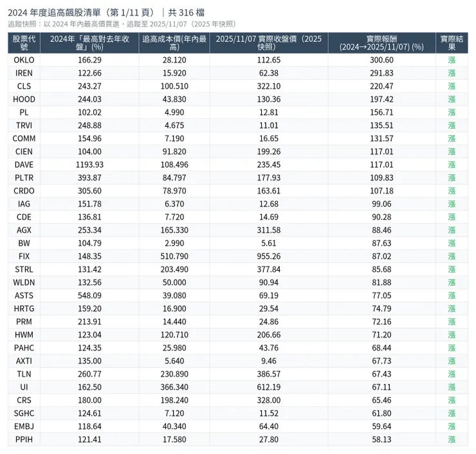Select the PPIH ticker in last row
Viewport: 476px width, 454px height.
point(24,439)
